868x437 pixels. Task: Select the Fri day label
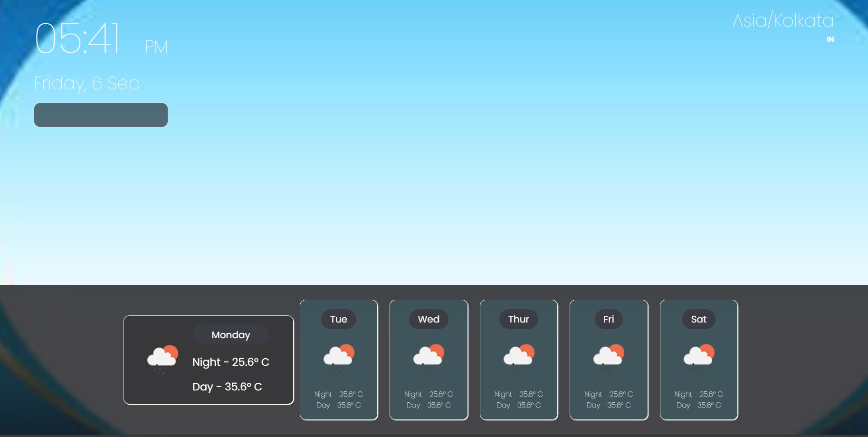[x=609, y=319]
